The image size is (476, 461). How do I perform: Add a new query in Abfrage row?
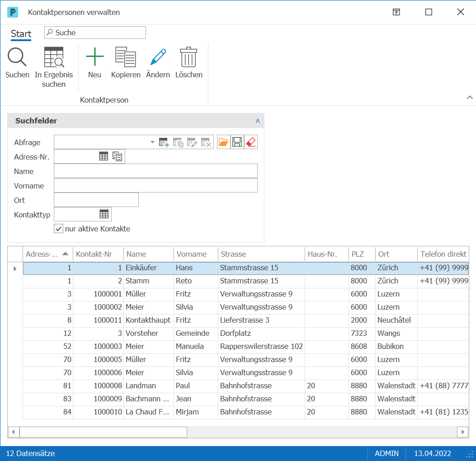[164, 142]
